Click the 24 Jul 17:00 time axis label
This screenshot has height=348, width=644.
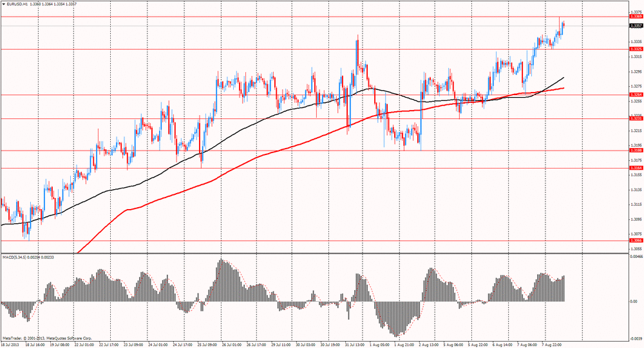(183, 345)
